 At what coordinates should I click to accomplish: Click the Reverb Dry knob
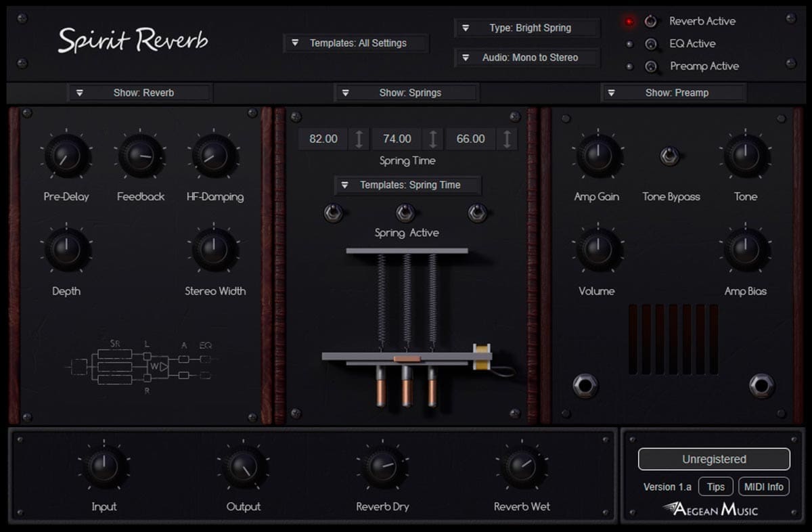(x=383, y=466)
